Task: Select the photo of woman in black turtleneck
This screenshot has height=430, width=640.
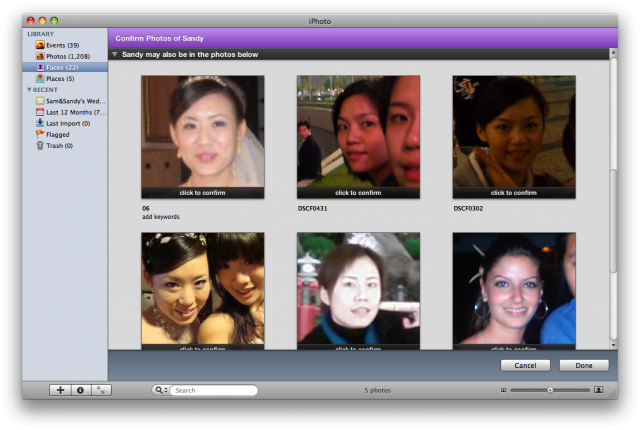Action: (x=358, y=289)
